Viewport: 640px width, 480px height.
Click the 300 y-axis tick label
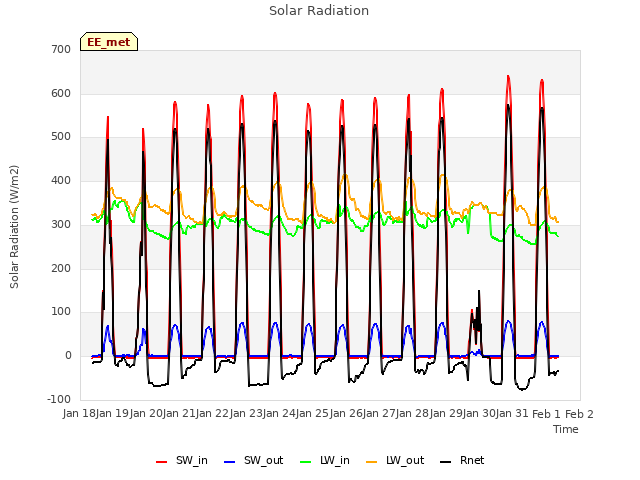(x=61, y=224)
